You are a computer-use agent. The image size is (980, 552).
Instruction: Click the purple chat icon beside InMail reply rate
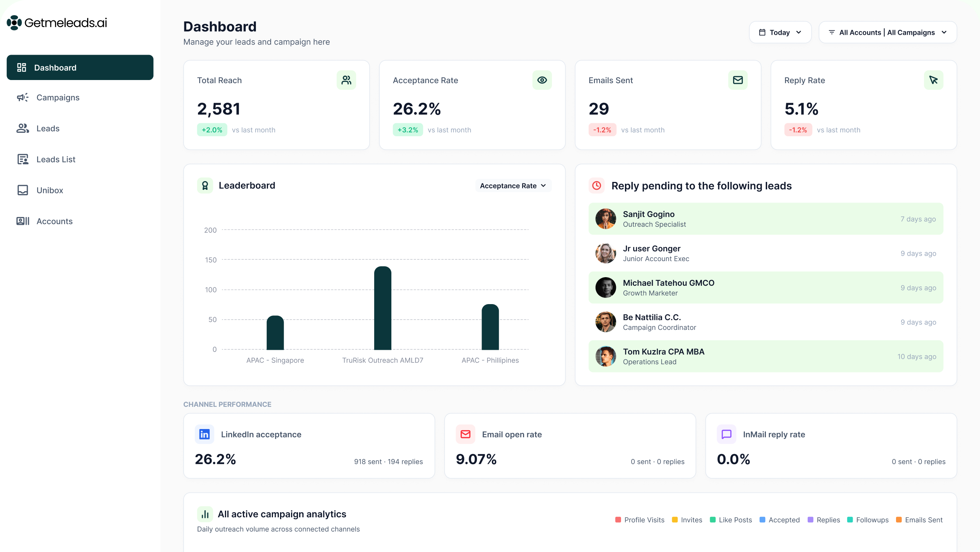[x=726, y=434]
